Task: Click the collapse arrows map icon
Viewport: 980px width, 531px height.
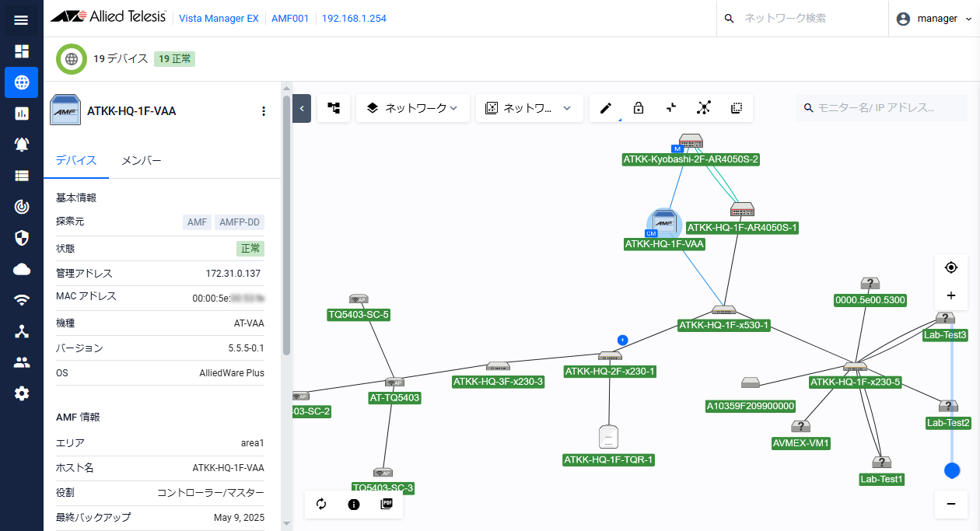Action: [x=671, y=108]
